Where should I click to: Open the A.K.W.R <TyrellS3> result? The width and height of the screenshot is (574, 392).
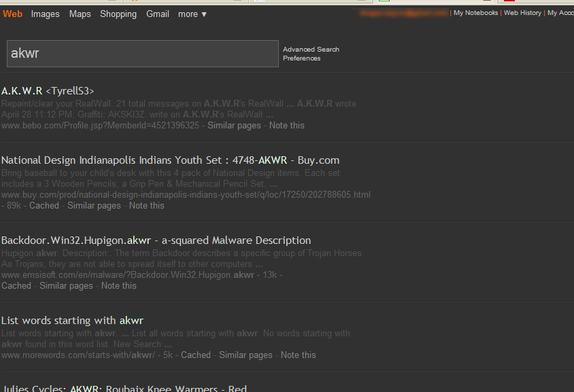point(48,90)
